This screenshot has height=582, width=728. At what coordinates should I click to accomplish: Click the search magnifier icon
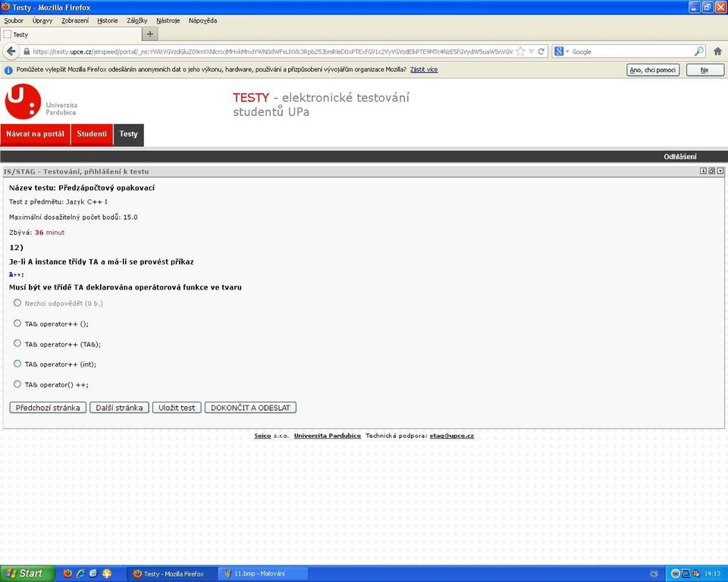[698, 52]
